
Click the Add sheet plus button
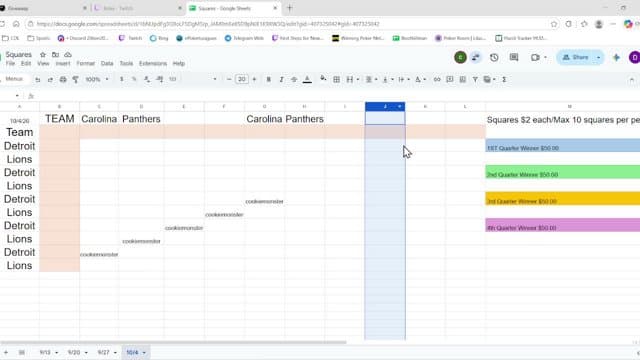point(6,352)
